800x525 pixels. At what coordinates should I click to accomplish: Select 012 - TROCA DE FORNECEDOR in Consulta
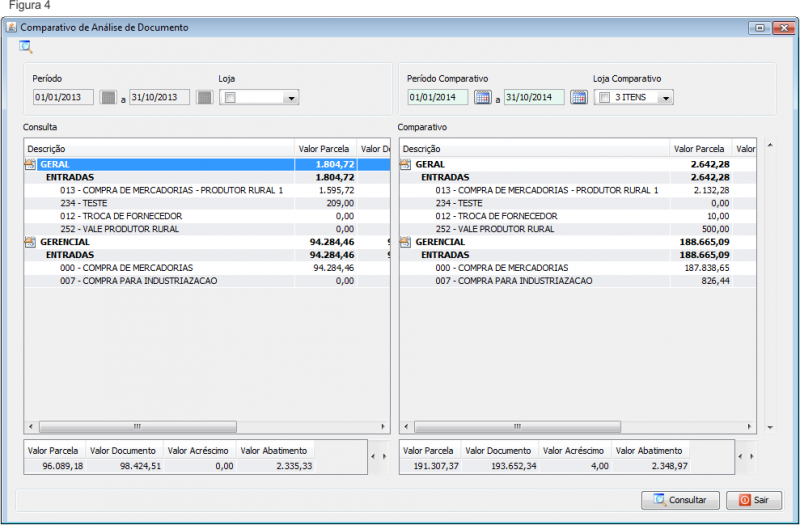coord(207,216)
